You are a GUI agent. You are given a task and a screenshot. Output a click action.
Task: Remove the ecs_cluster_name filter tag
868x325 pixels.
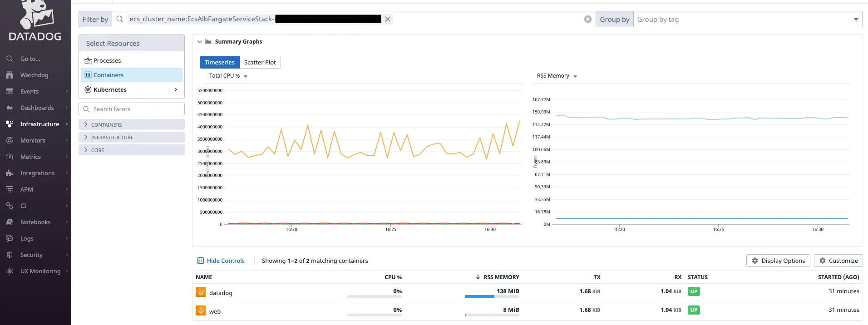tap(388, 19)
